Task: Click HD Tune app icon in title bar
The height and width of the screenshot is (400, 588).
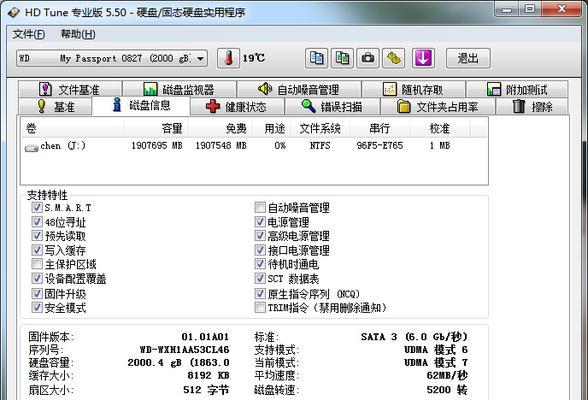Action: (x=14, y=12)
